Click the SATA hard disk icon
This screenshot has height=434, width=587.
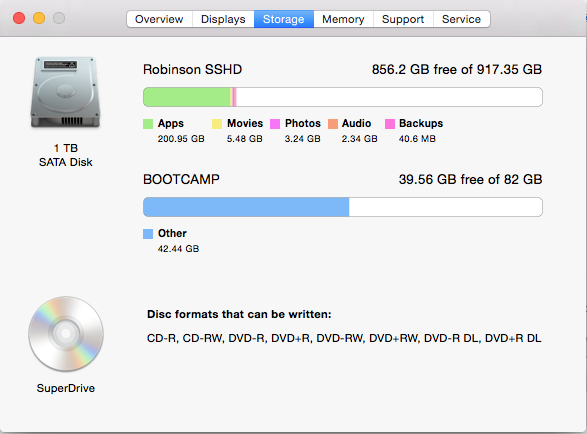pos(66,92)
